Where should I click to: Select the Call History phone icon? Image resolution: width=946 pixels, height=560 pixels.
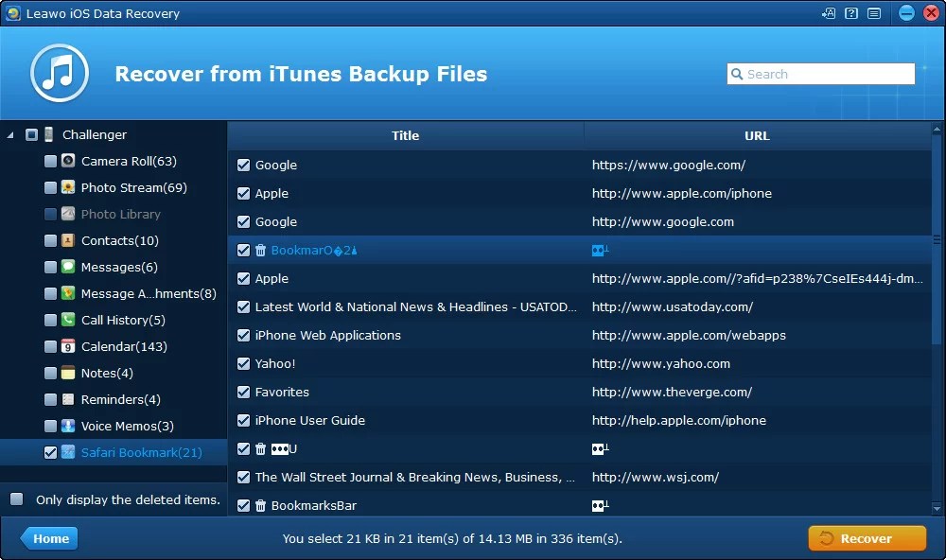pos(67,320)
